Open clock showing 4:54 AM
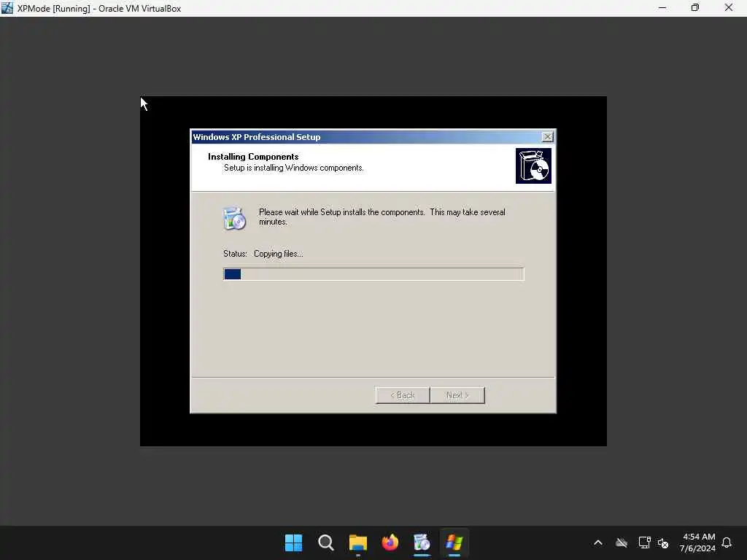Viewport: 747px width, 560px height. tap(697, 542)
